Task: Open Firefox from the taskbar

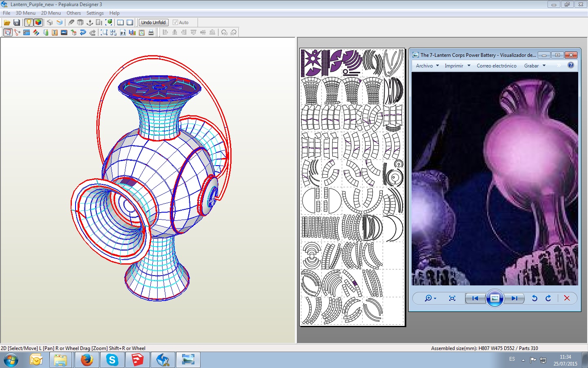Action: [x=87, y=360]
